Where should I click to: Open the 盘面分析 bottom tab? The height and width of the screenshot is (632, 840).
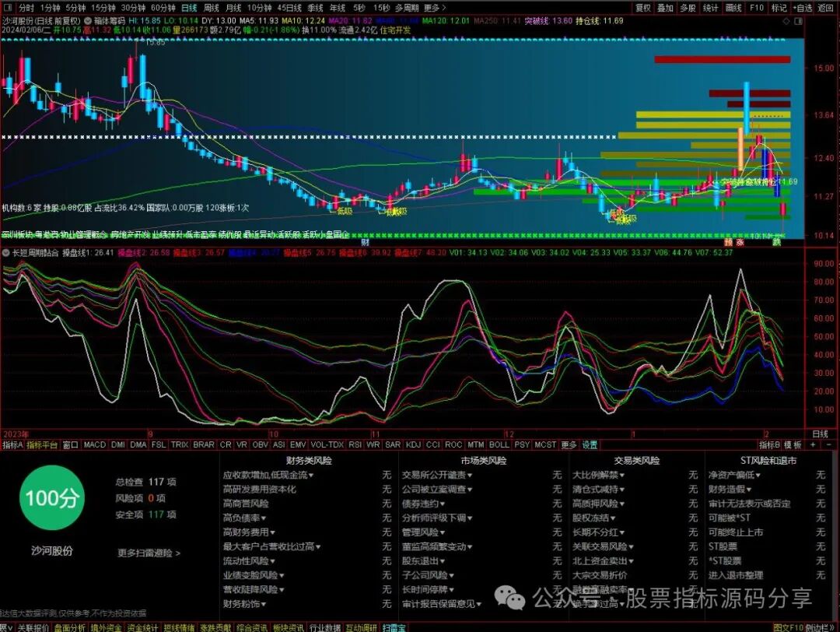70,627
